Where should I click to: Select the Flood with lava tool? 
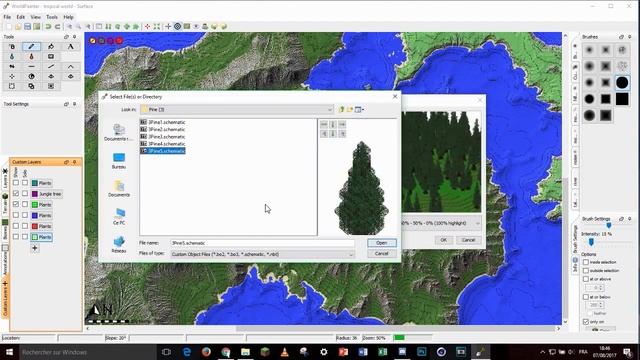[31, 56]
